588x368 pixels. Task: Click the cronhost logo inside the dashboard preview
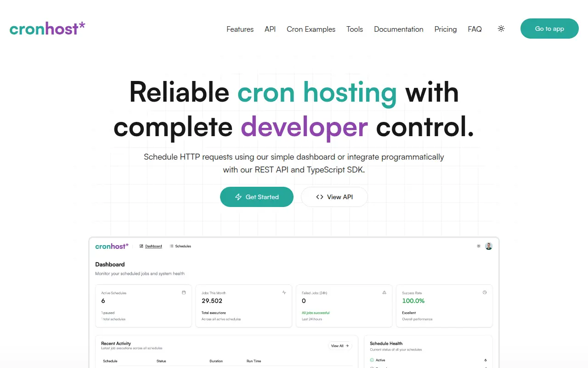pyautogui.click(x=112, y=246)
